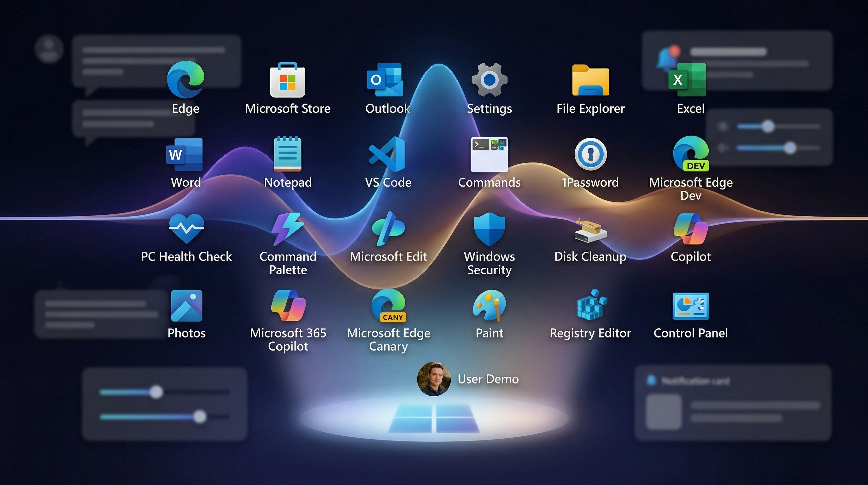Open Registry Editor

click(590, 308)
